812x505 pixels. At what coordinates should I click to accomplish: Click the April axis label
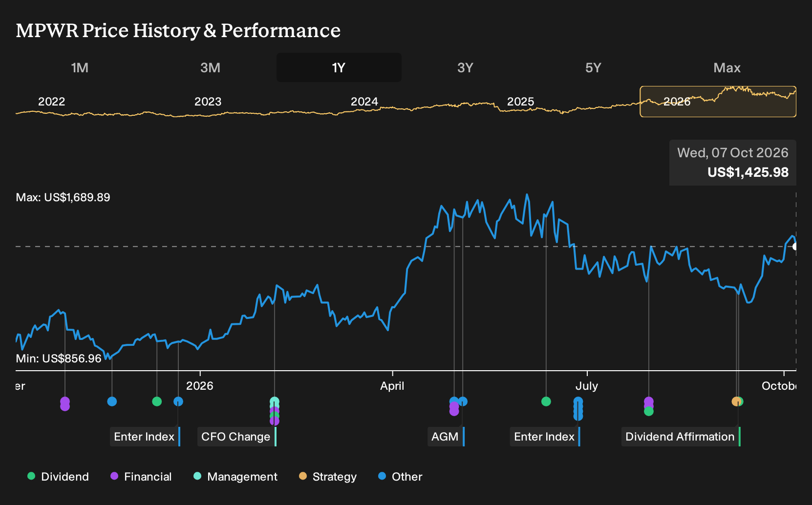392,386
